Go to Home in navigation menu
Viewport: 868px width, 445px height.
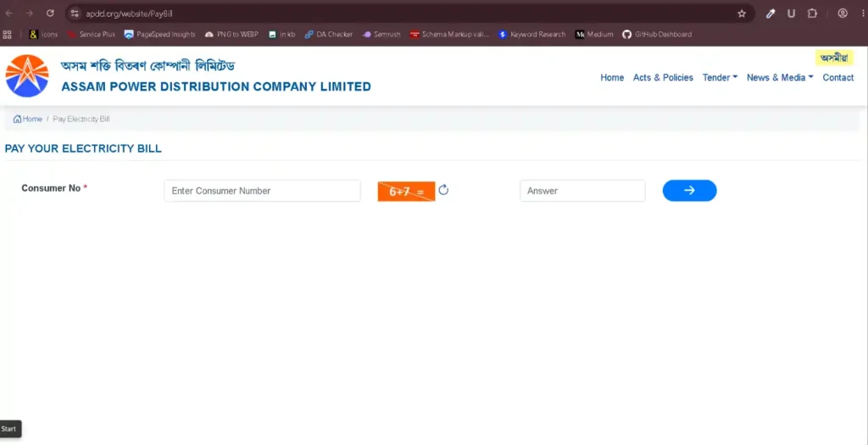tap(612, 77)
